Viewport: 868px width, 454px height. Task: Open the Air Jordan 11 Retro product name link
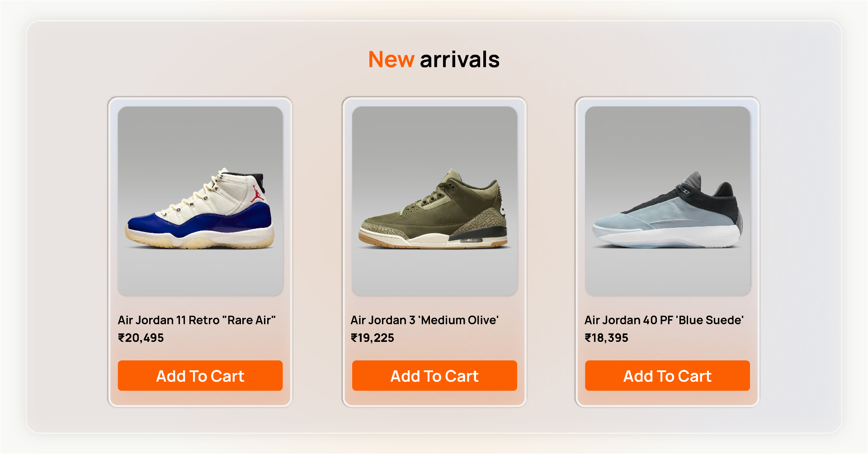click(196, 320)
